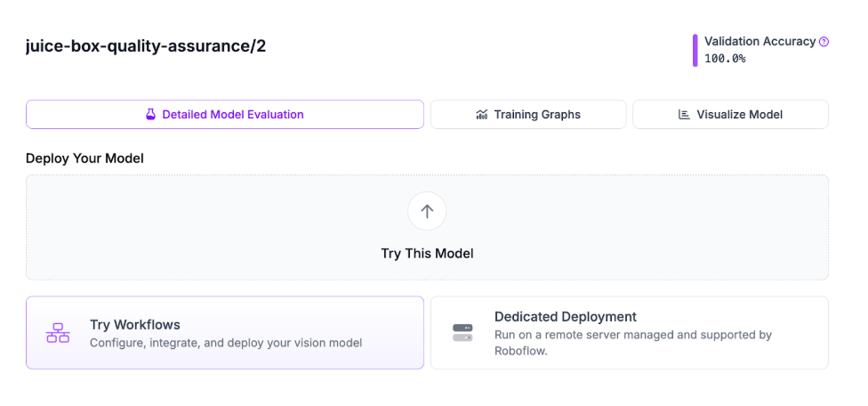Open Detailed Model Evaluation
Screen dimensions: 868x406
click(233, 115)
